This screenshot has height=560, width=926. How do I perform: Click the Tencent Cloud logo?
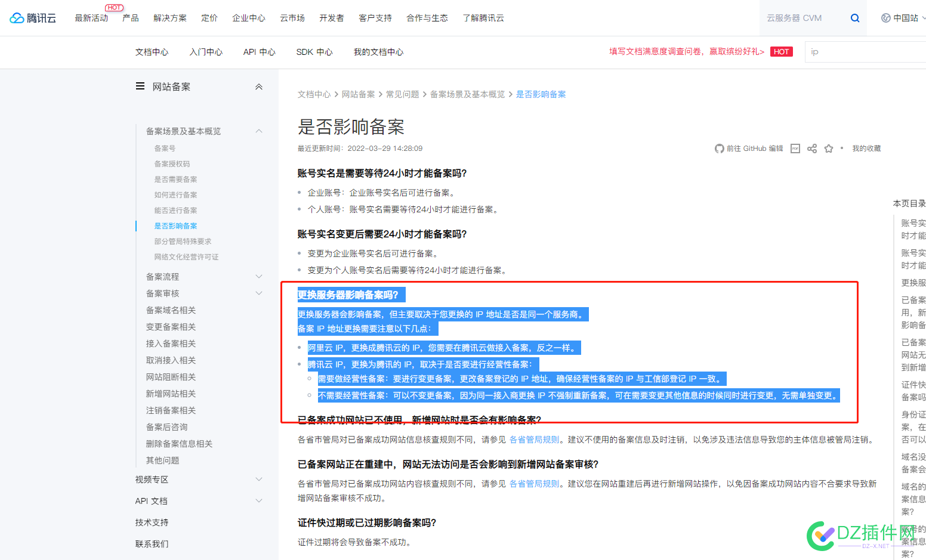click(33, 18)
